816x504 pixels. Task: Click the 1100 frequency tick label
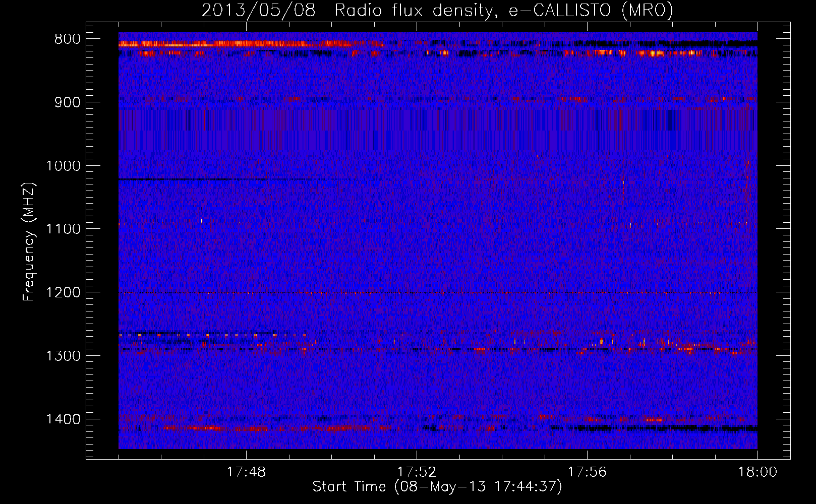(63, 229)
